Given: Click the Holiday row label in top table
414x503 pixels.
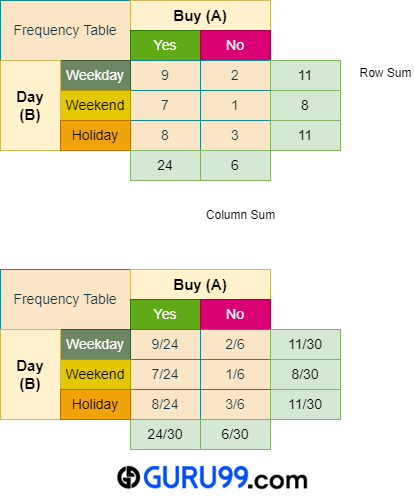Looking at the screenshot, I should [x=95, y=135].
